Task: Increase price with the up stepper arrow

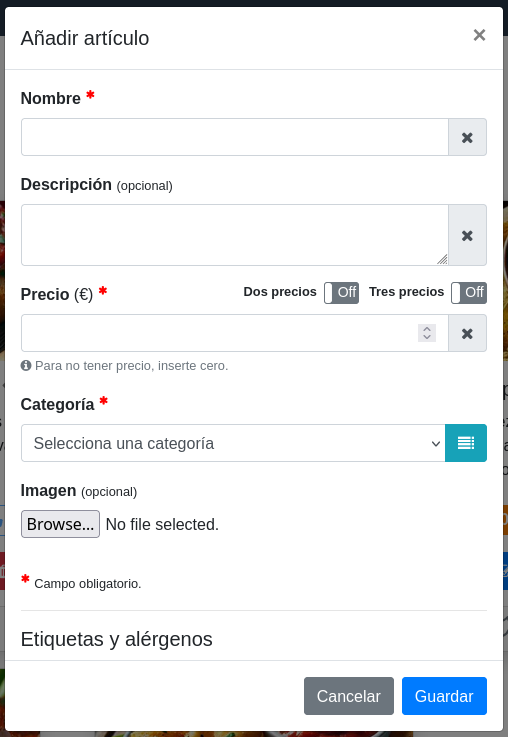Action: coord(427,329)
